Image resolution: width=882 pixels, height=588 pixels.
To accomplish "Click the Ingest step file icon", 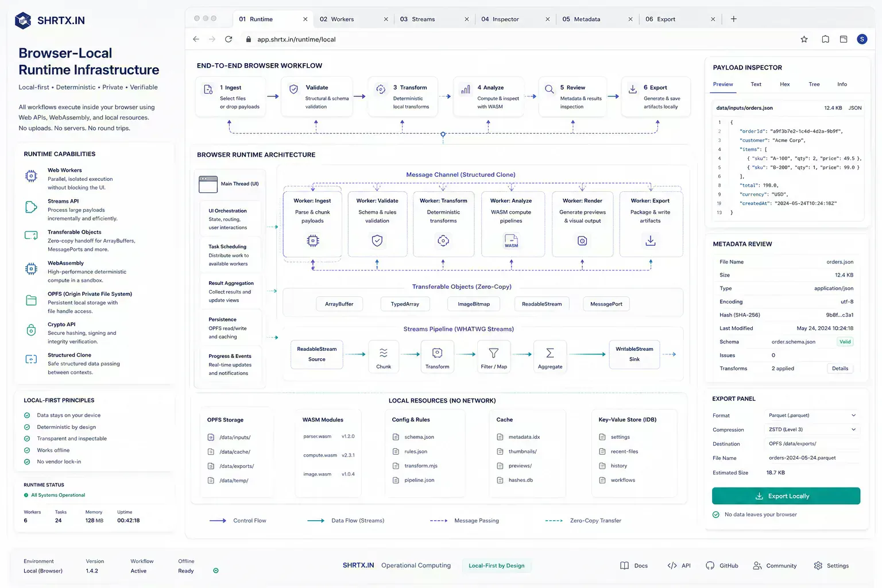I will pos(208,89).
